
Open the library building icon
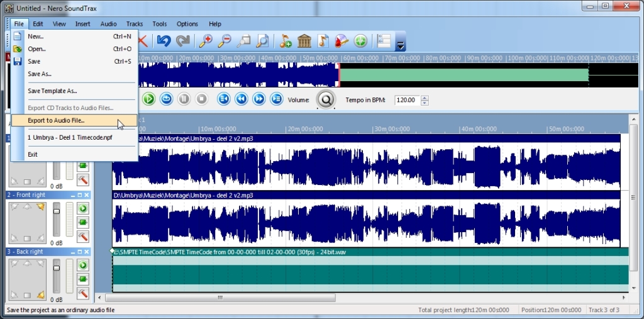[304, 41]
